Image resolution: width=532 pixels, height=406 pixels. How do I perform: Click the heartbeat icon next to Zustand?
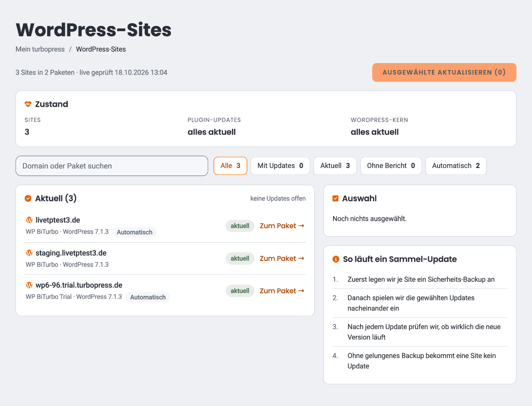28,104
